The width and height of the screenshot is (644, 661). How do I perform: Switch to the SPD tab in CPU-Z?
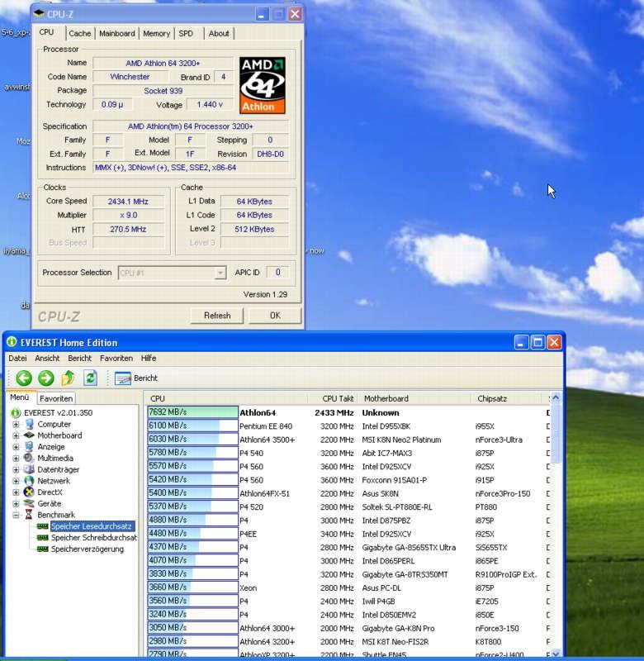pyautogui.click(x=186, y=33)
